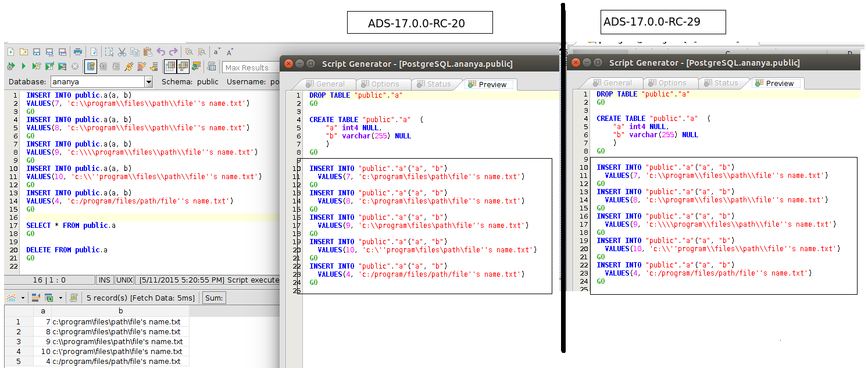868x368 pixels.
Task: Click the Rollback transaction icon
Action: click(x=116, y=66)
